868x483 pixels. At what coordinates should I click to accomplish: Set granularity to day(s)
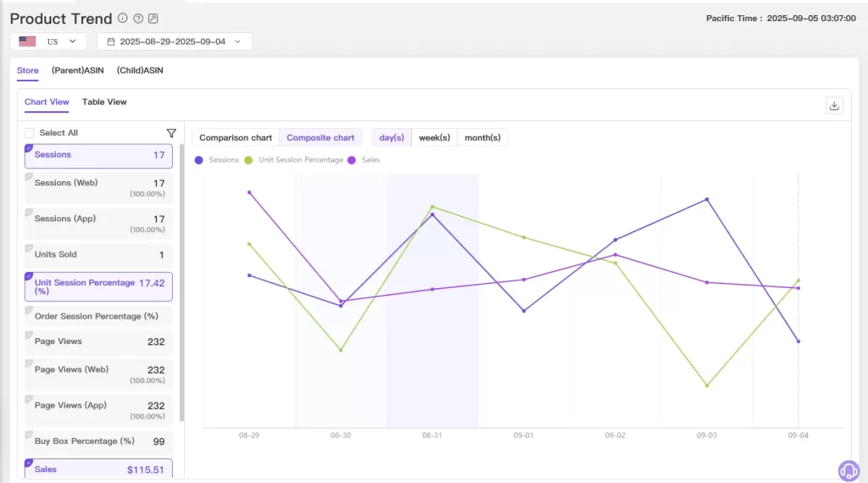pyautogui.click(x=392, y=138)
